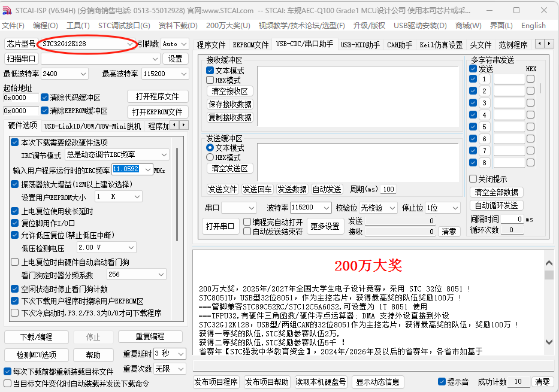Select send buffer HEX模式 radio
The height and width of the screenshot is (392, 559).
tap(210, 157)
